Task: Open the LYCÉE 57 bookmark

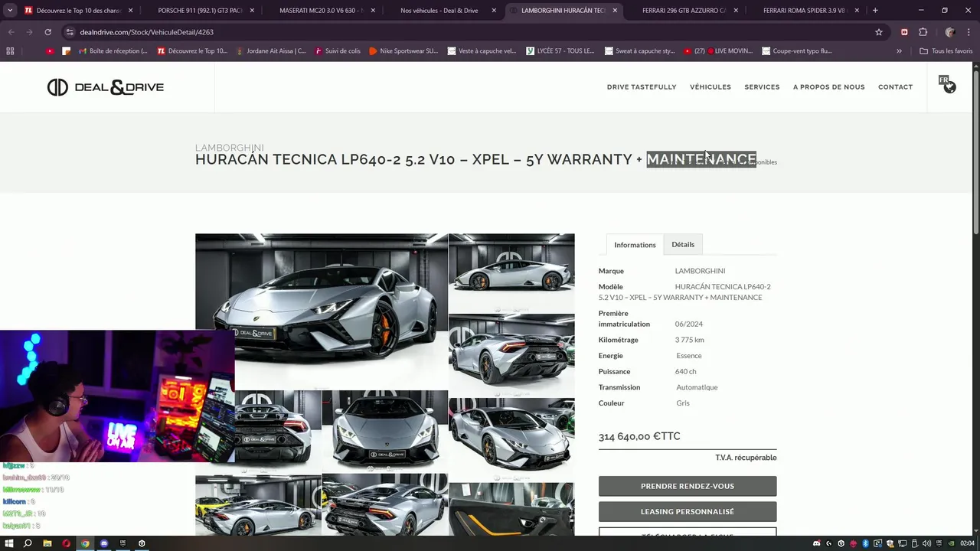Action: pos(561,51)
